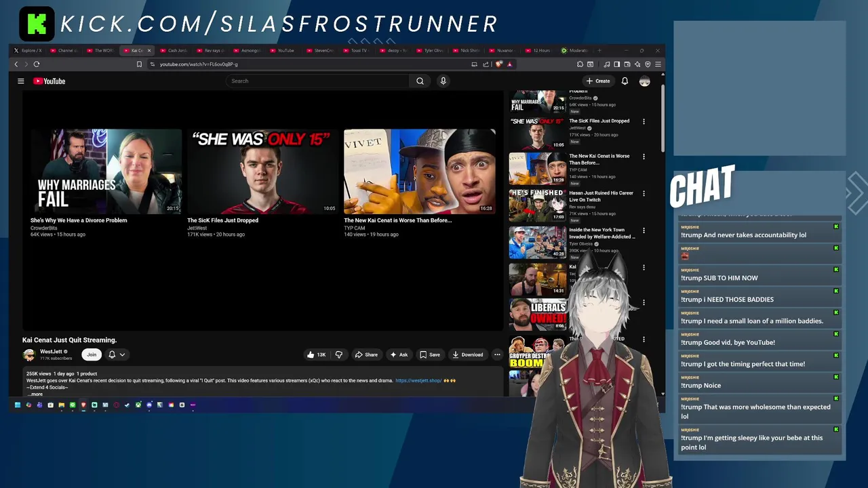Viewport: 868px width, 488px height.
Task: Switch to the Asmongold tab
Action: point(248,50)
